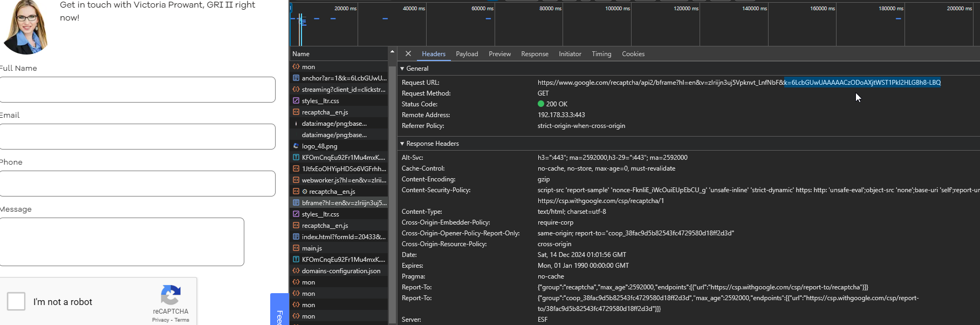Open the reCAPTCHA Terms link
The width and height of the screenshot is (980, 325).
coord(182,320)
